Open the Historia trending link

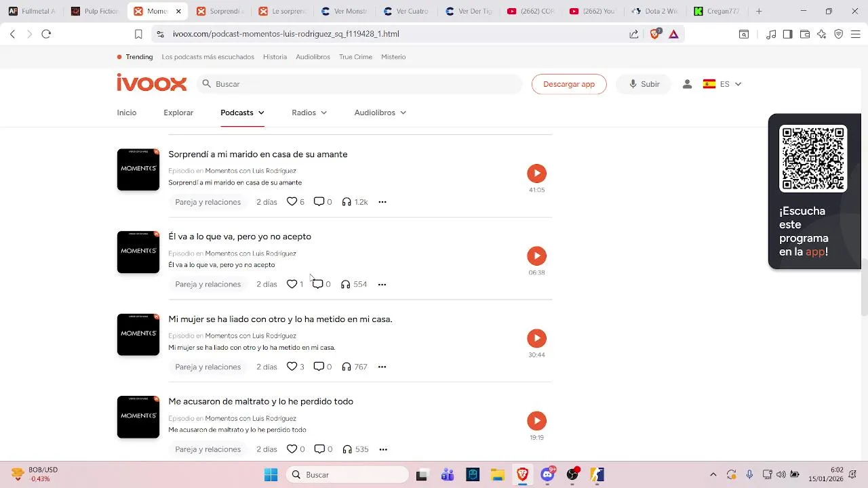click(275, 57)
